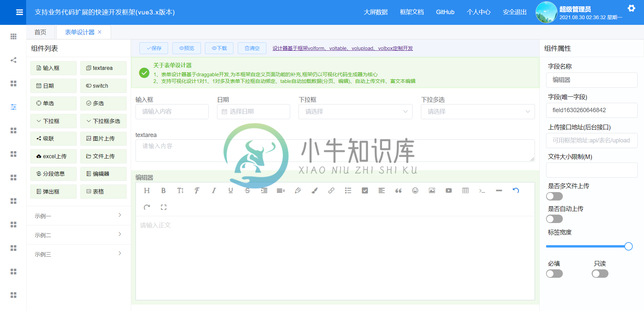Image resolution: width=644 pixels, height=311 pixels.
Task: Open 框架文档 in top nav
Action: point(412,12)
